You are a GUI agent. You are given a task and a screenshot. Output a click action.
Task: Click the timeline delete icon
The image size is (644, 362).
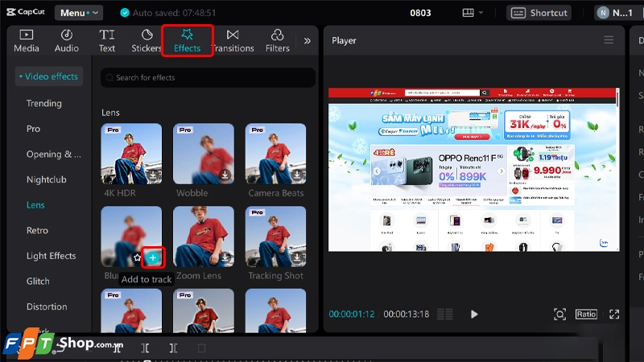pyautogui.click(x=201, y=348)
